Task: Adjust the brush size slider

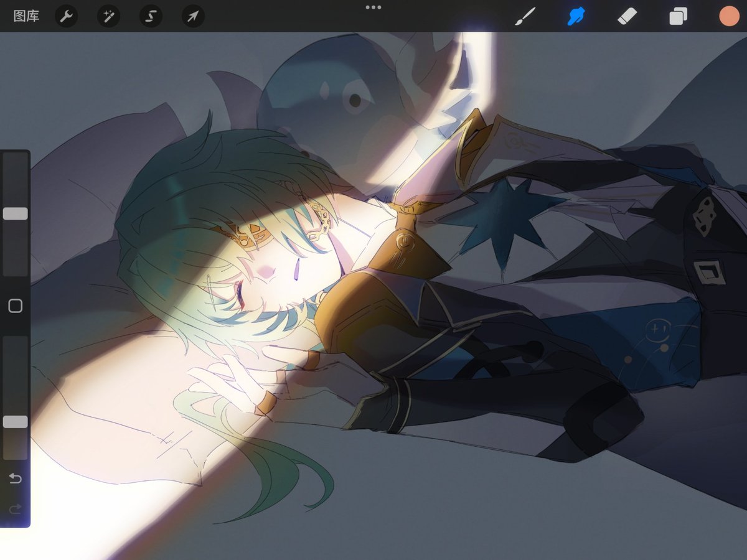Action: [14, 213]
